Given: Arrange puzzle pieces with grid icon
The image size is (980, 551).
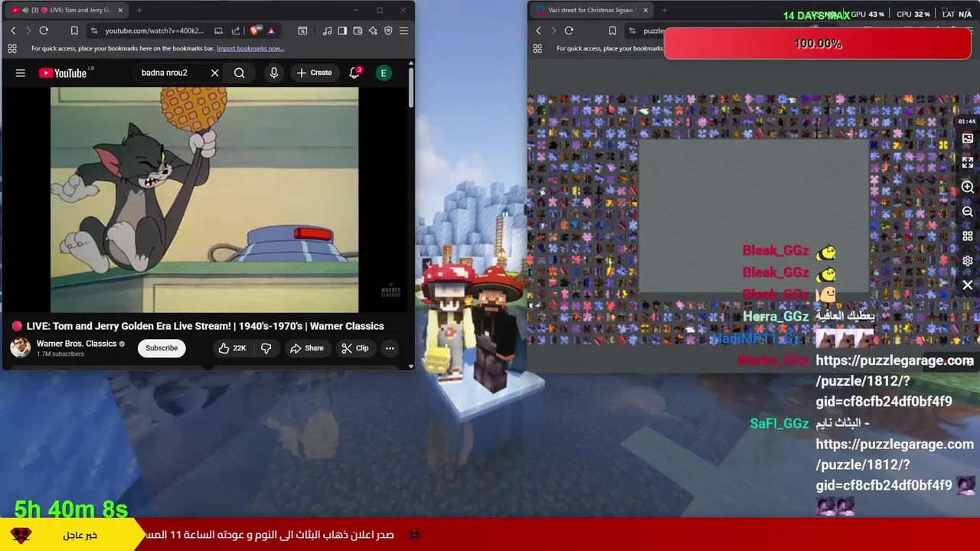Looking at the screenshot, I should pos(968,236).
